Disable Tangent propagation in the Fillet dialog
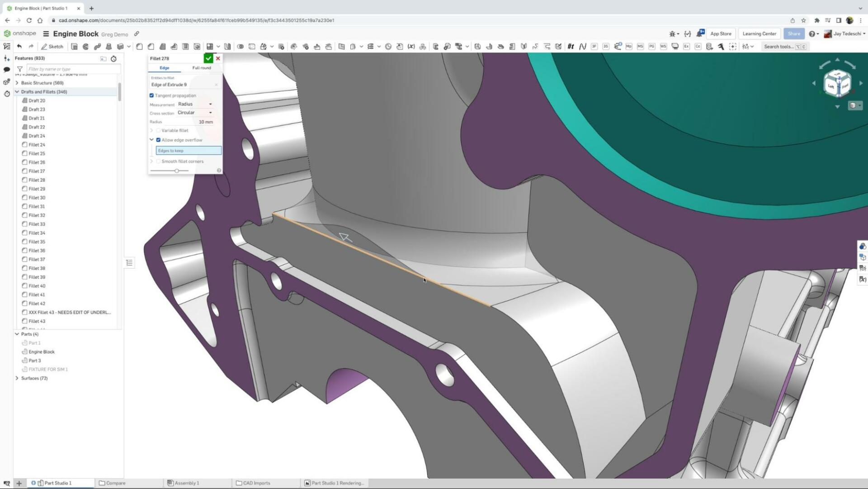This screenshot has width=868, height=489. (152, 95)
